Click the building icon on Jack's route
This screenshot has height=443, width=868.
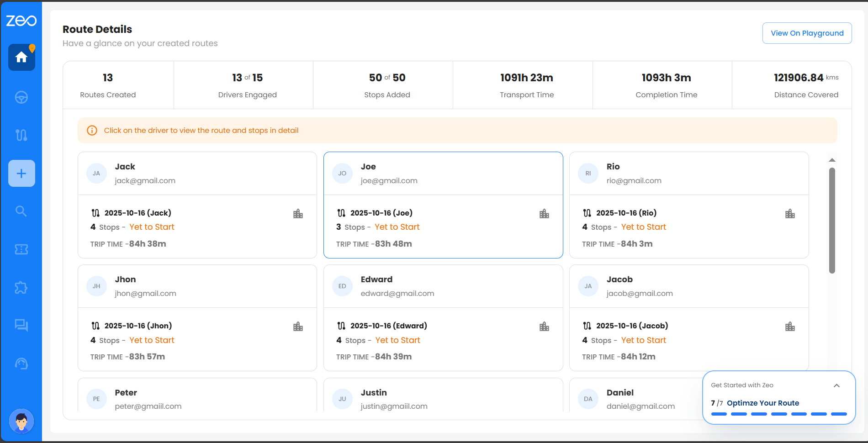[298, 214]
